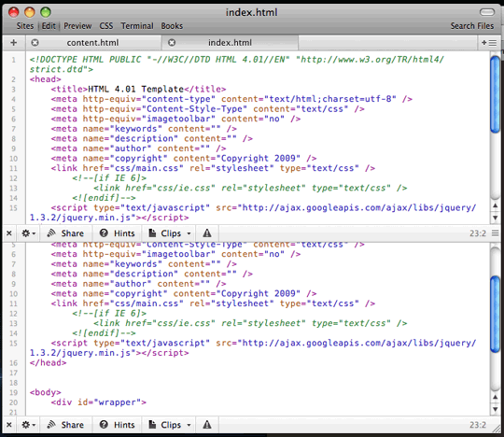Click the toolbar toggle pill button in title bar

(487, 12)
